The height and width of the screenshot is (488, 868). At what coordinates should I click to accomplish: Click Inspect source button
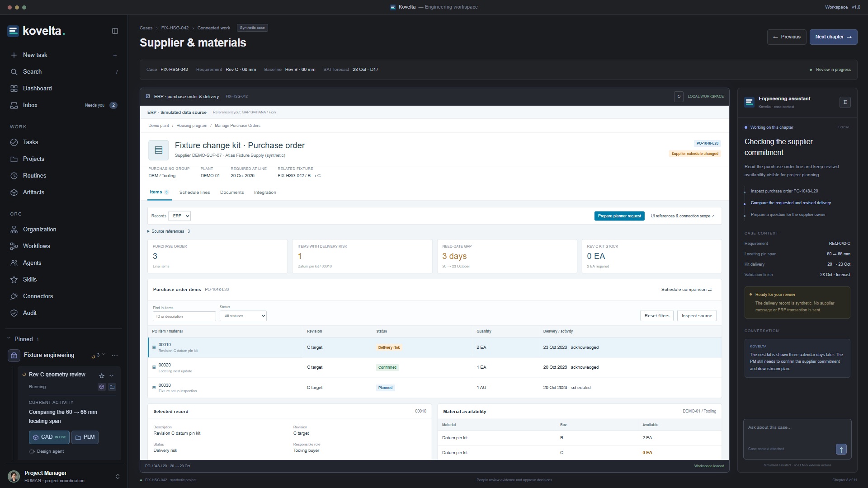click(697, 316)
